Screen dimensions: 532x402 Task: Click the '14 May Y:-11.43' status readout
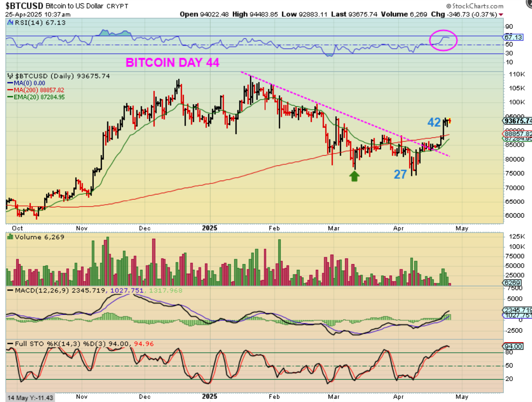30,398
